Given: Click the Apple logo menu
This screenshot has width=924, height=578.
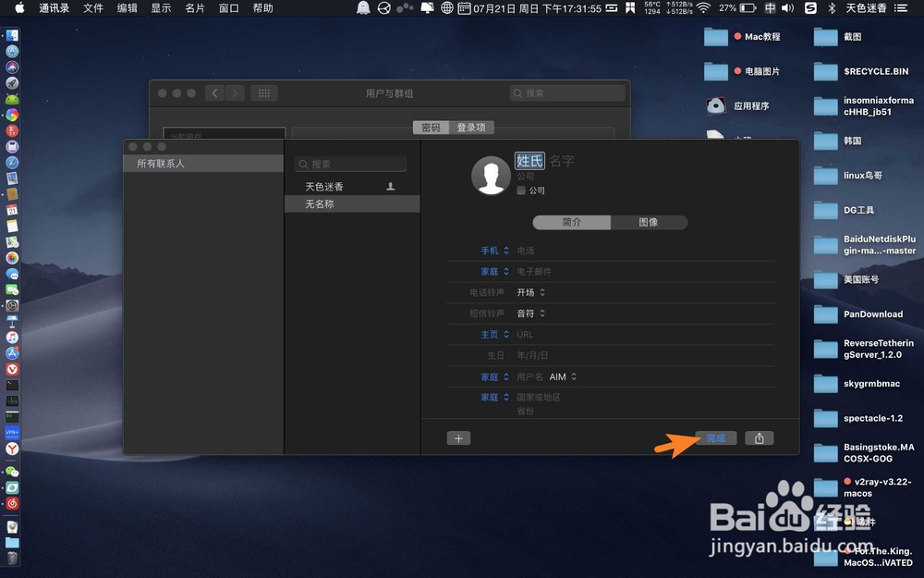Looking at the screenshot, I should coord(19,7).
